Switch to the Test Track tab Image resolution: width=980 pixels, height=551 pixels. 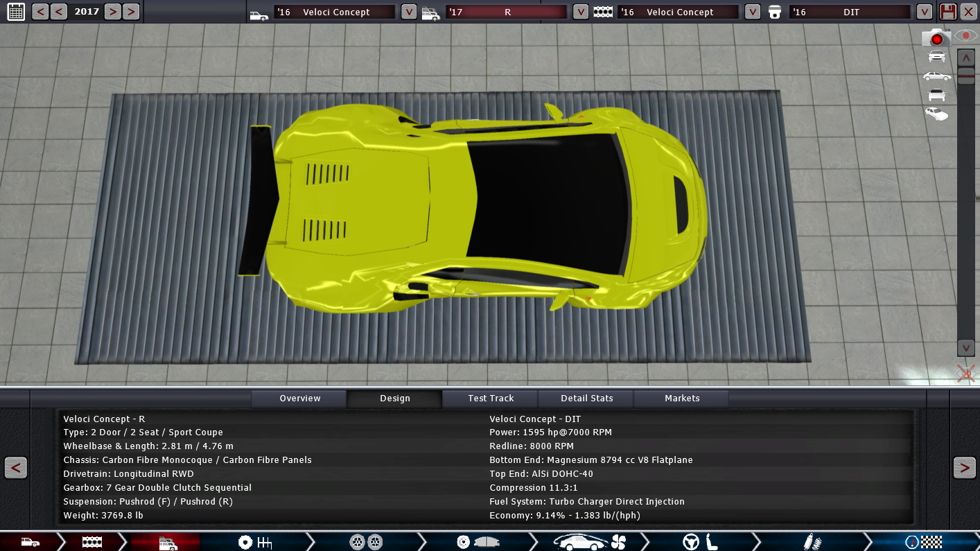point(491,399)
